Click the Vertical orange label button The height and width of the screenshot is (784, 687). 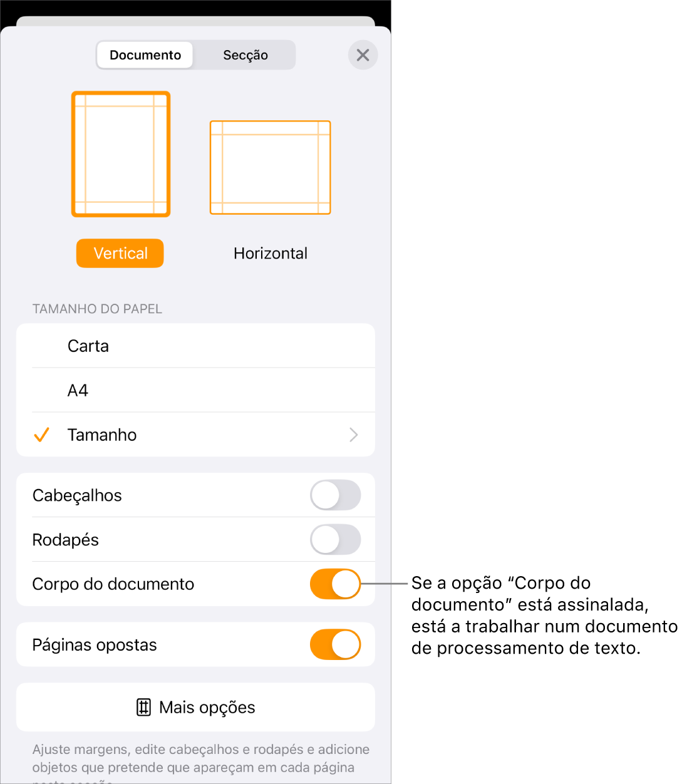pyautogui.click(x=120, y=253)
